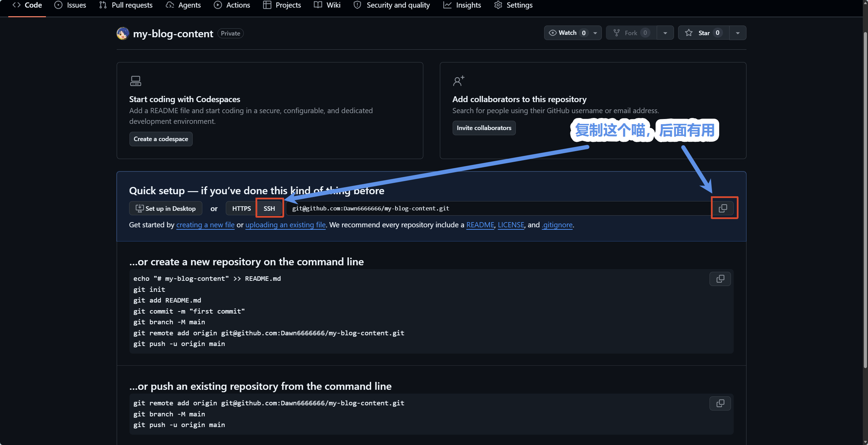Click the Fork button

[x=631, y=33]
